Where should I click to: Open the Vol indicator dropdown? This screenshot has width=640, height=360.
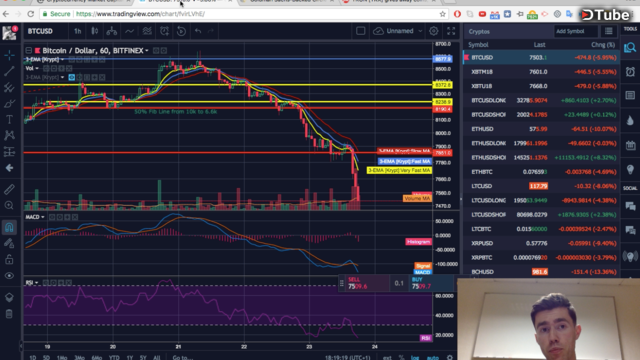pos(37,69)
